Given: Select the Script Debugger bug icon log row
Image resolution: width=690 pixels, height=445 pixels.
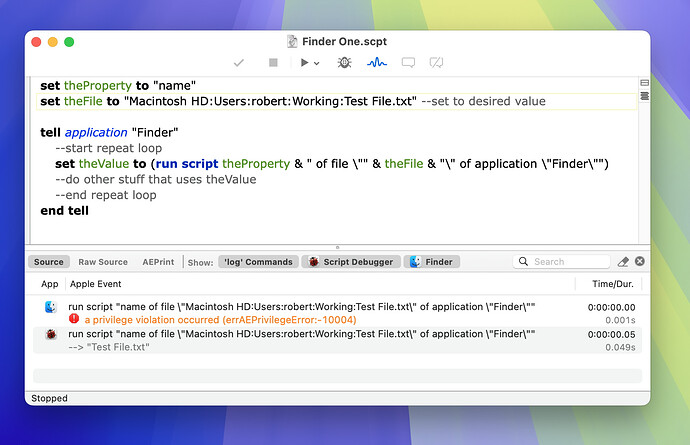Looking at the screenshot, I should [x=51, y=334].
